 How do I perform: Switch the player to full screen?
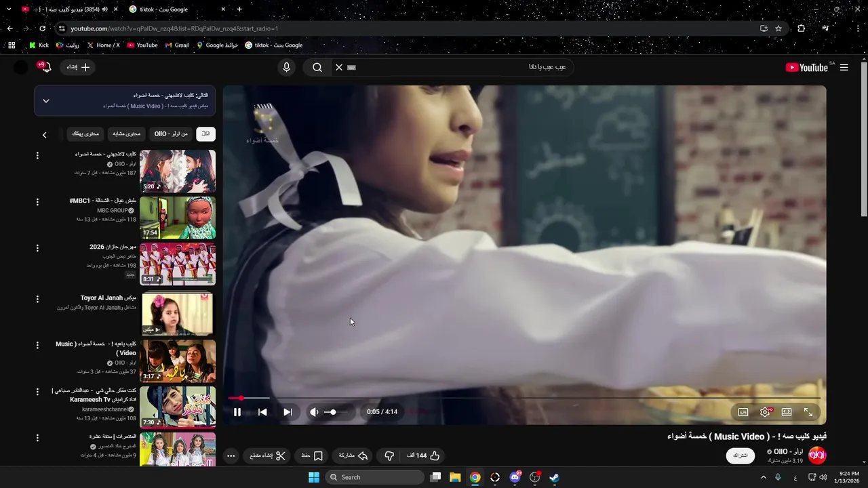tap(808, 412)
